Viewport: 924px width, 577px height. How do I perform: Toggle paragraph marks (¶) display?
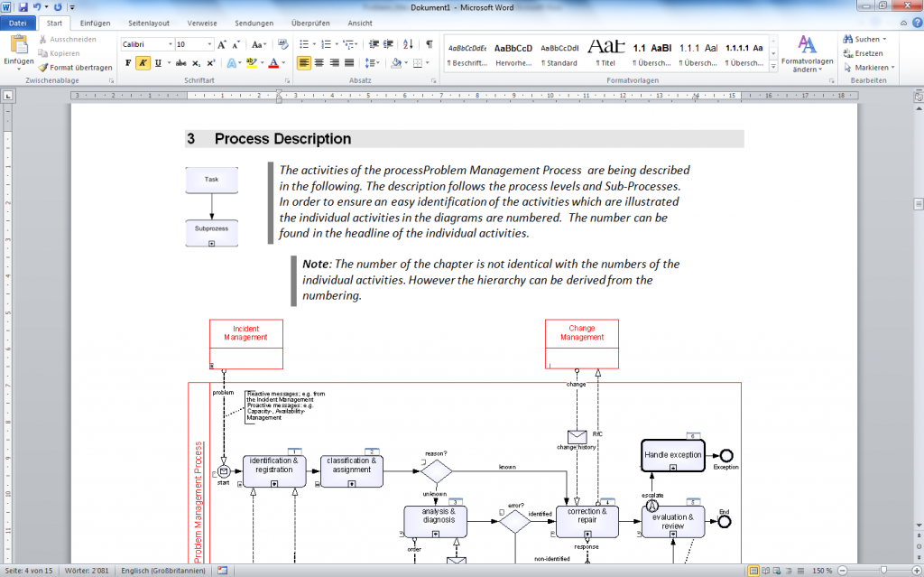tap(430, 44)
